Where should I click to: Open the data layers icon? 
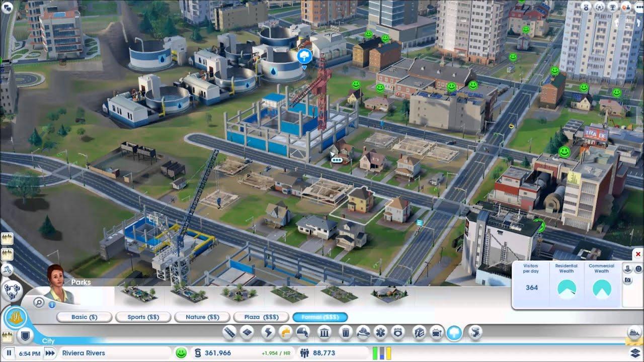tap(635, 352)
